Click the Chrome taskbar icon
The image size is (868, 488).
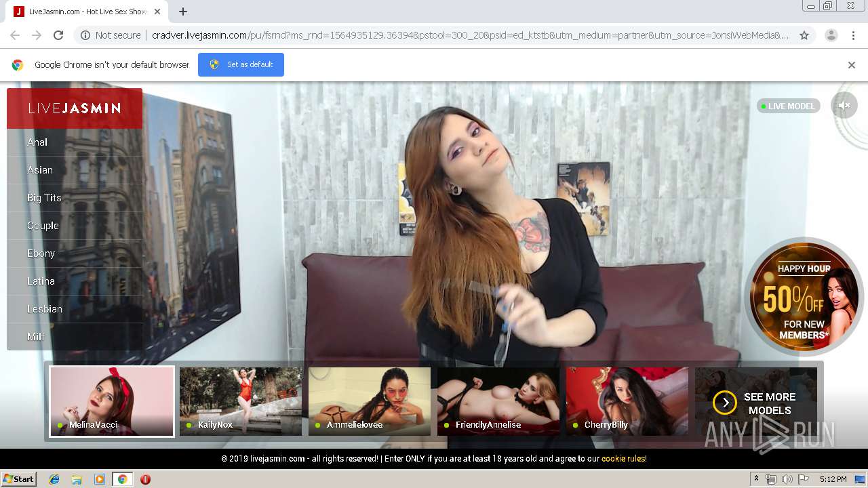click(122, 479)
